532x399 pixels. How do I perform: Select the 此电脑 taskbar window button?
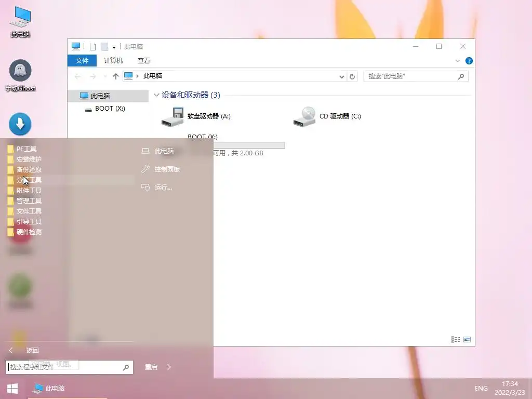(67, 389)
